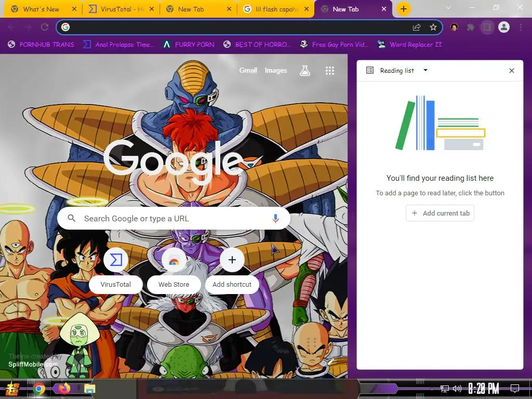Open a new tab with the plus button

pyautogui.click(x=403, y=9)
